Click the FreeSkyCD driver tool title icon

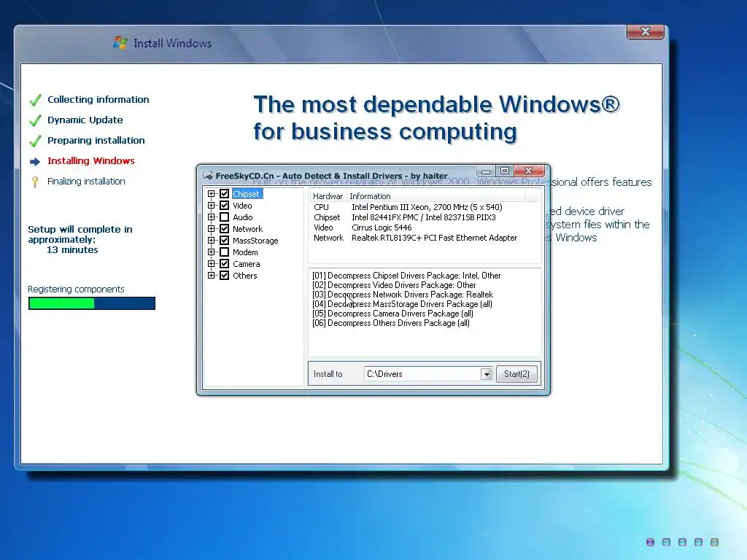(x=208, y=176)
